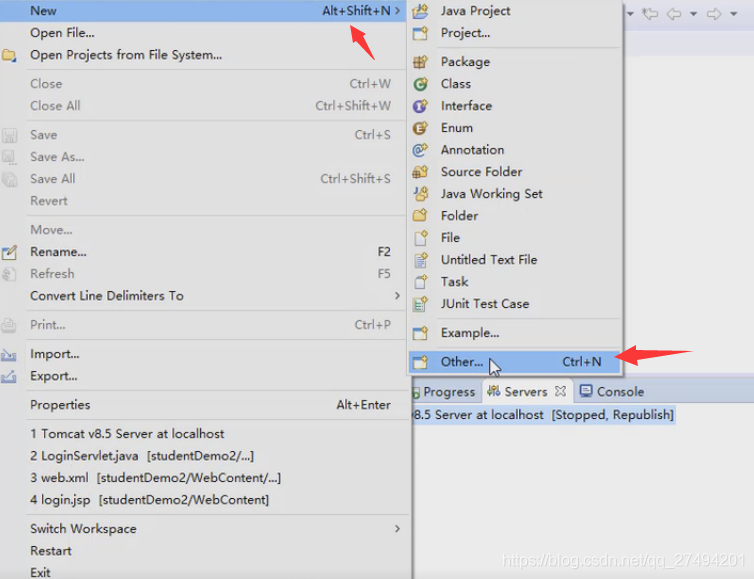Click the green Class icon
This screenshot has width=754, height=579.
point(420,84)
